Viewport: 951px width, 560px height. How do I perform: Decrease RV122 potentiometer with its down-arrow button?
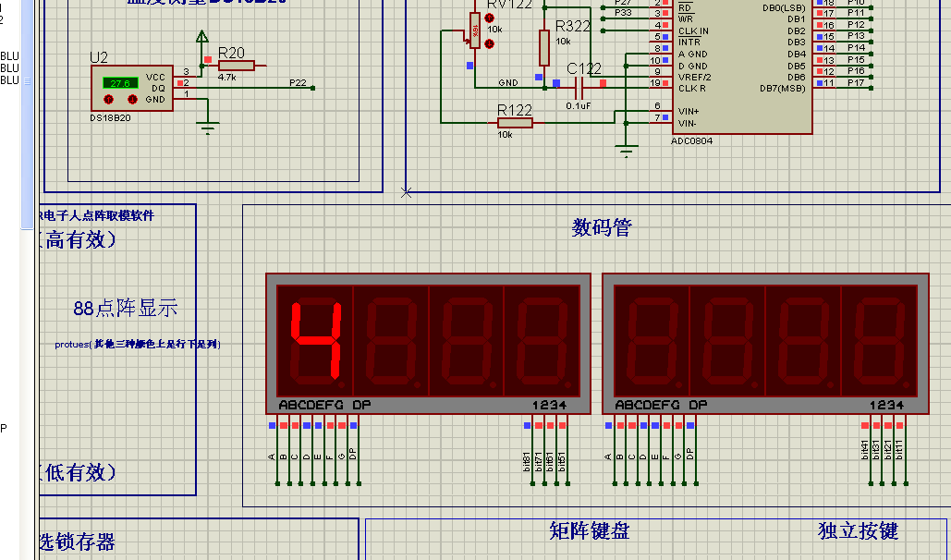[490, 43]
